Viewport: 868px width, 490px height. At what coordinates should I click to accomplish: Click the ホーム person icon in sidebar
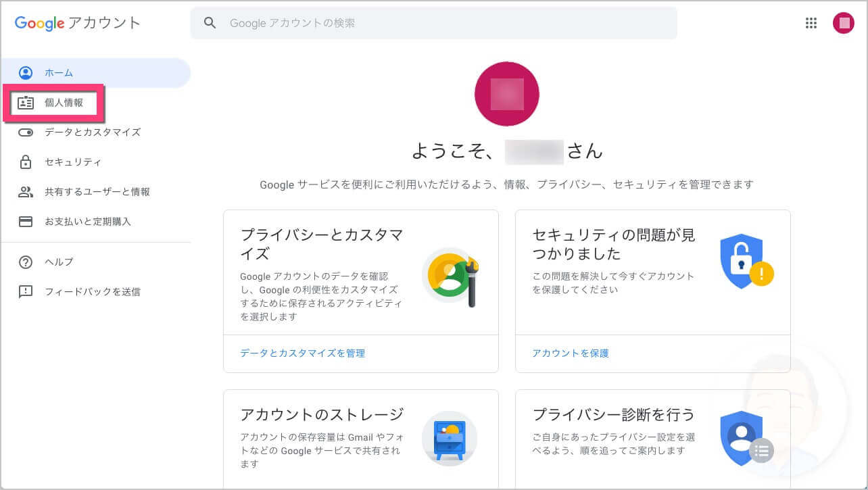[26, 73]
